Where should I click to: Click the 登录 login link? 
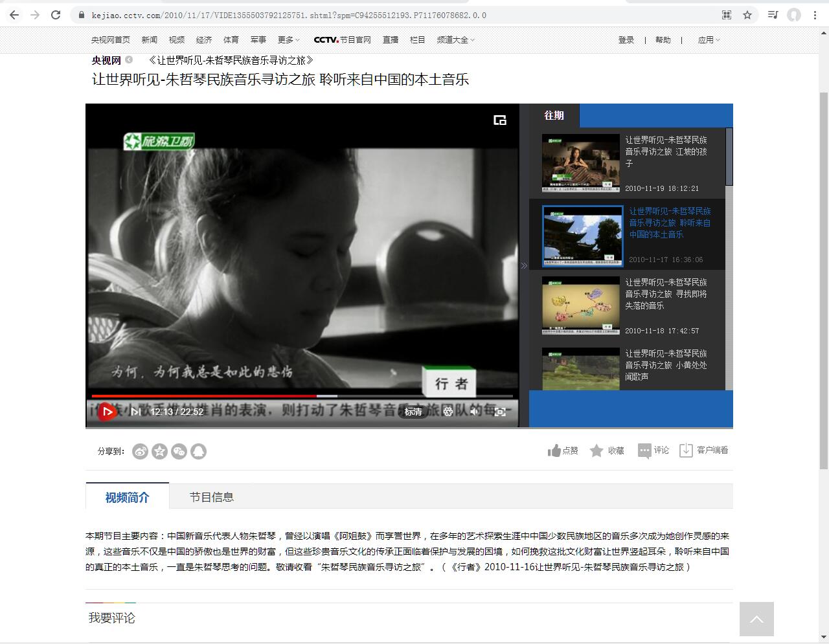tap(626, 40)
